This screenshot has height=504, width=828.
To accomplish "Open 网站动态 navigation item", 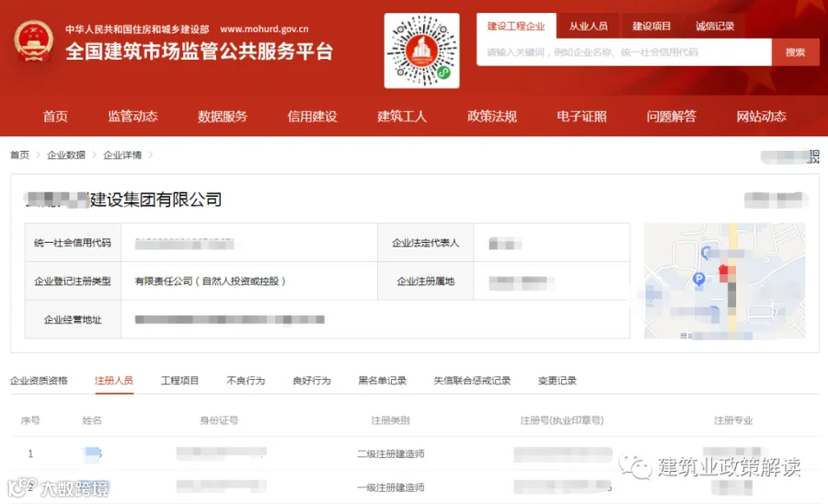I will tap(761, 116).
